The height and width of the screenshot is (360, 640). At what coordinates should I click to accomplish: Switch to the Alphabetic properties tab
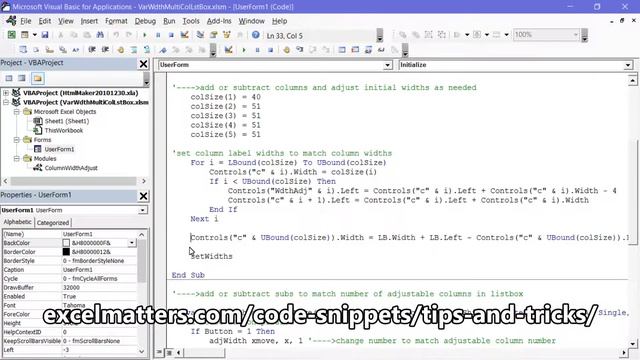pyautogui.click(x=18, y=222)
